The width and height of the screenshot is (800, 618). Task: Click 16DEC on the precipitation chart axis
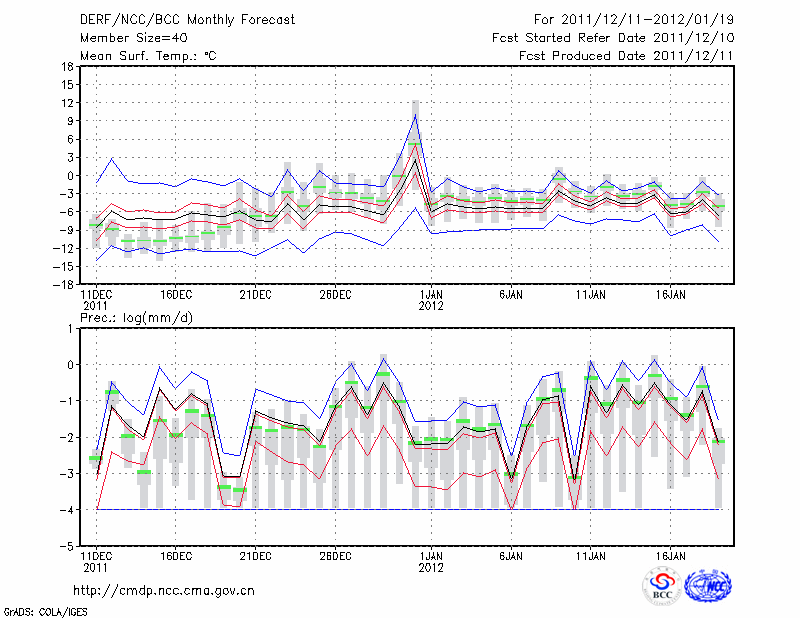click(175, 555)
